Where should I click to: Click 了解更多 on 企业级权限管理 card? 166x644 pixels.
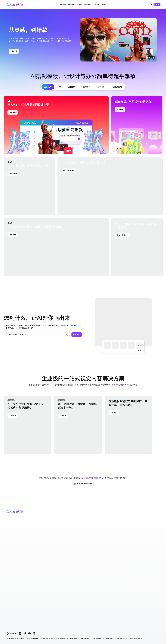114,413
